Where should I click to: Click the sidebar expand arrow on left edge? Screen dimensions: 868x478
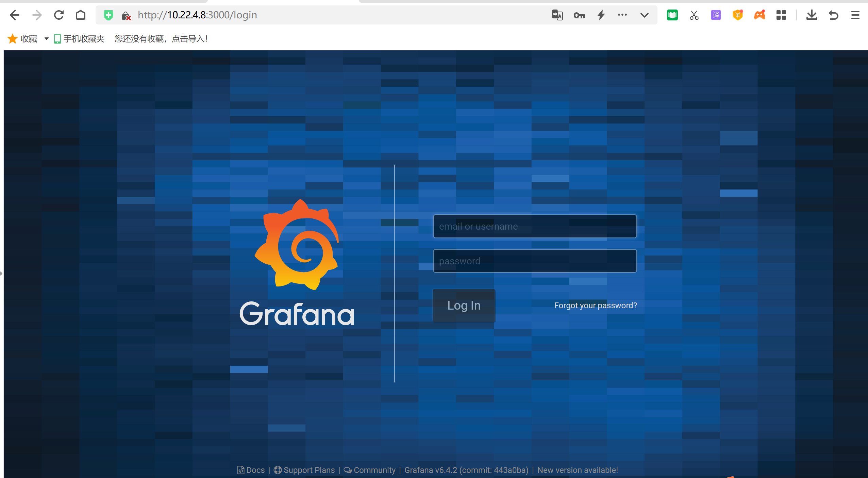pyautogui.click(x=1, y=274)
